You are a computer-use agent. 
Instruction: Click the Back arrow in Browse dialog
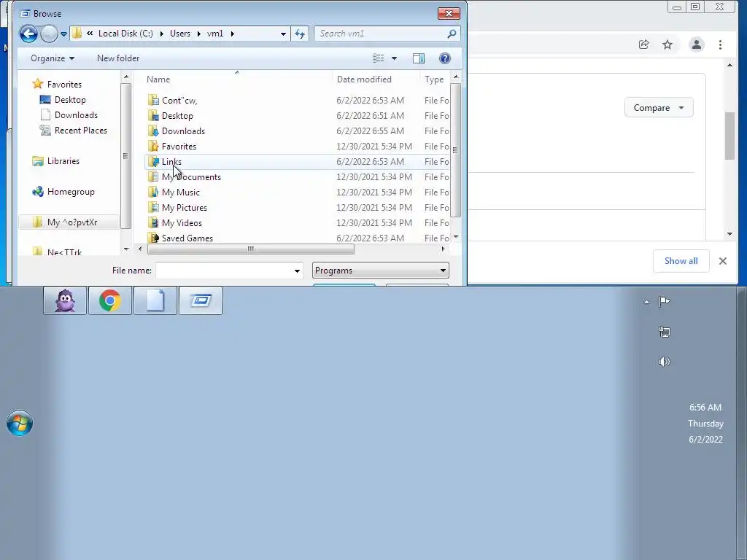coord(28,34)
